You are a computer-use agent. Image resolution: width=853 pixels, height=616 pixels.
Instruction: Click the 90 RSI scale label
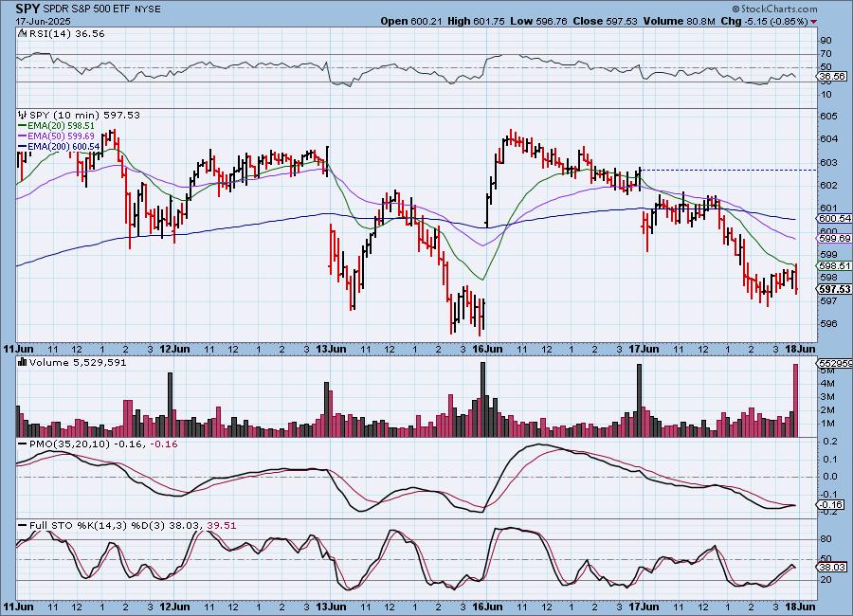pos(826,40)
